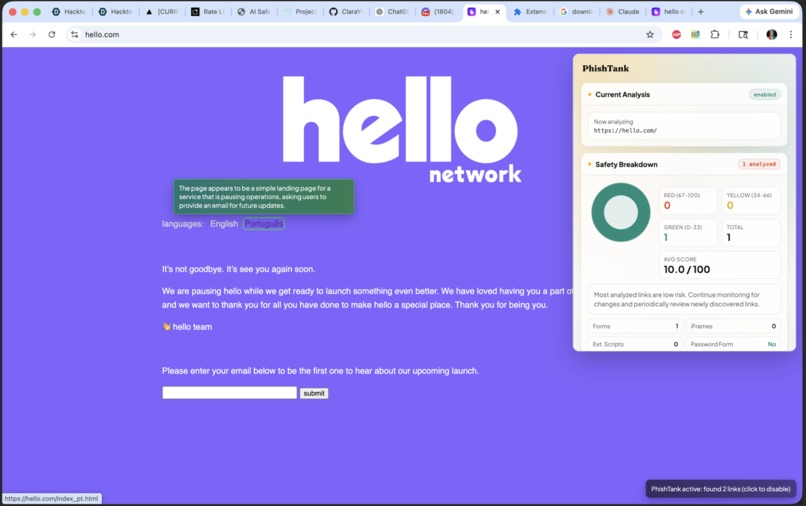Viewport: 806px width, 506px height.
Task: Bookmark this page with the star icon
Action: click(650, 34)
